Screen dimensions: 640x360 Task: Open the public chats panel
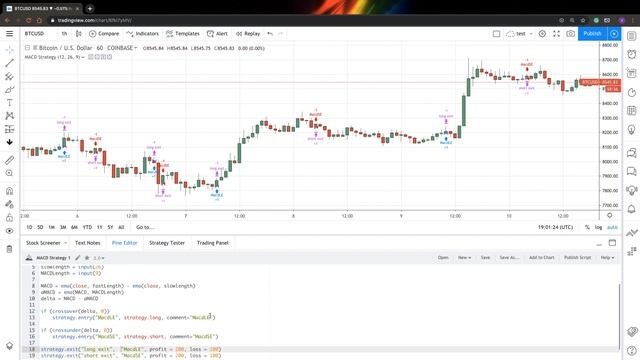coord(631,153)
